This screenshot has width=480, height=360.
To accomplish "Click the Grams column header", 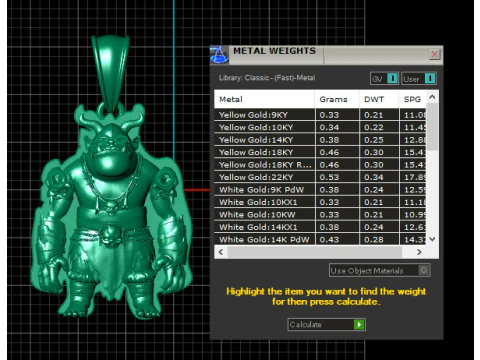I will 337,99.
